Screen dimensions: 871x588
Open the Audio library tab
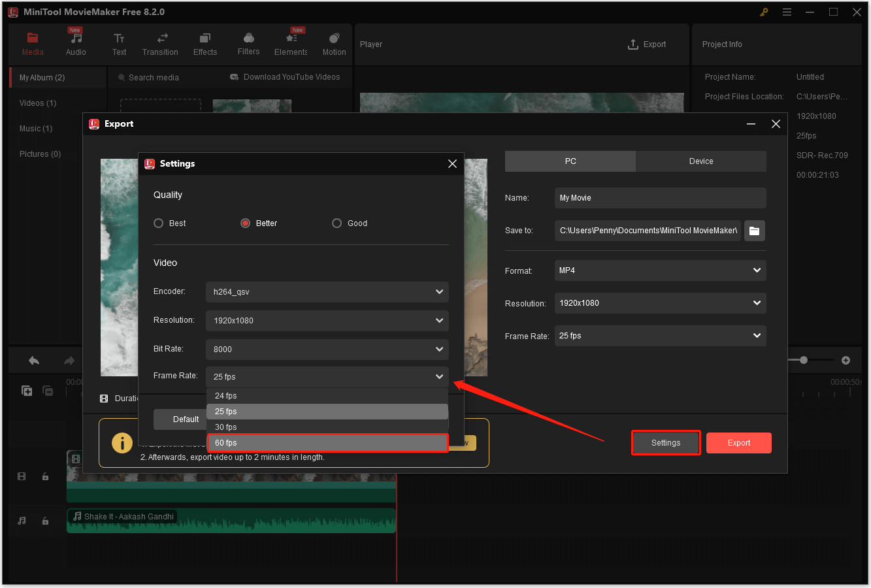[76, 44]
